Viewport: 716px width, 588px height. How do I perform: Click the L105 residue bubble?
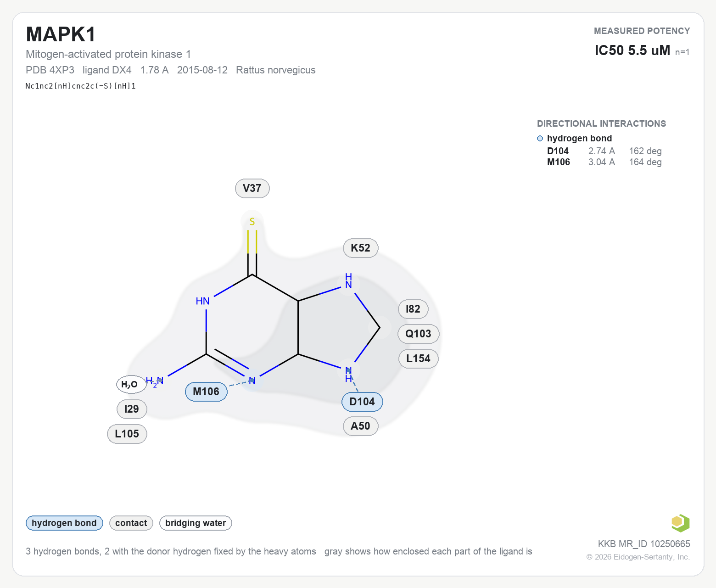(x=127, y=434)
